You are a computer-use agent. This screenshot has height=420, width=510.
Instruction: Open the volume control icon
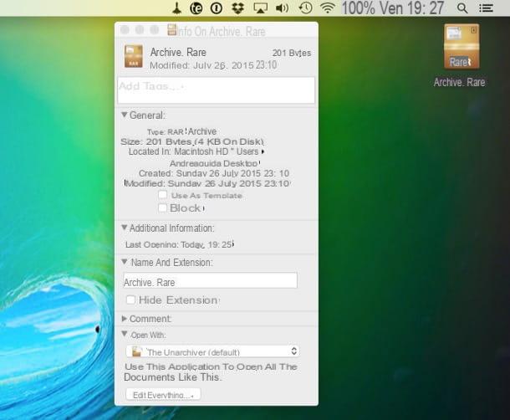click(x=282, y=8)
